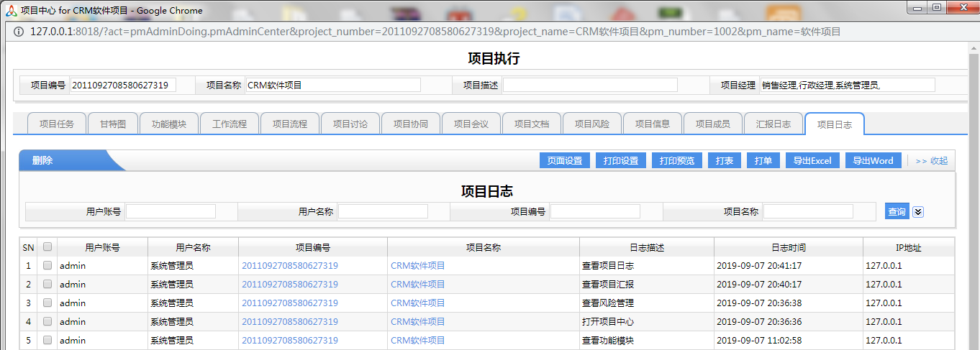Image resolution: width=980 pixels, height=350 pixels.
Task: Click the 查询 search button
Action: click(x=897, y=212)
